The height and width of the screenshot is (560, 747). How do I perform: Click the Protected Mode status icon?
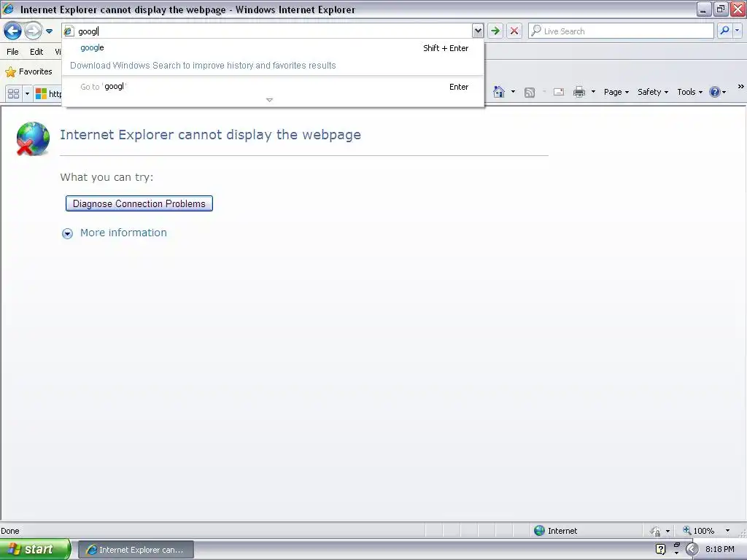click(x=655, y=531)
